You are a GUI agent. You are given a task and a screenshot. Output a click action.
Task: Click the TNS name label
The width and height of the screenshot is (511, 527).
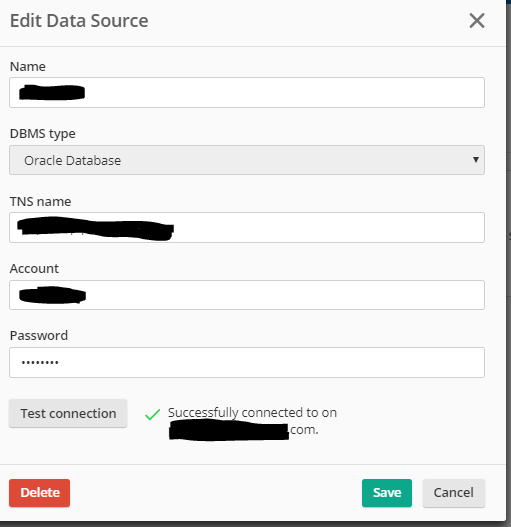40,202
